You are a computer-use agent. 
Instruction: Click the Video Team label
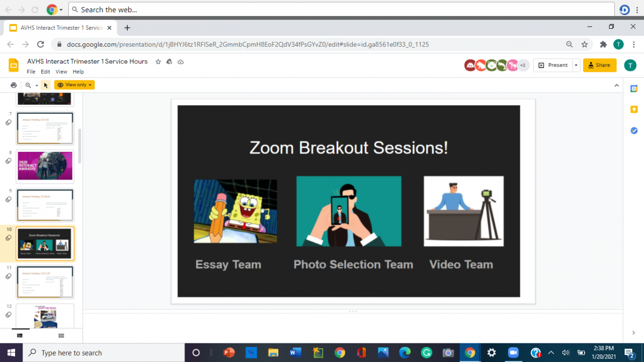click(461, 264)
